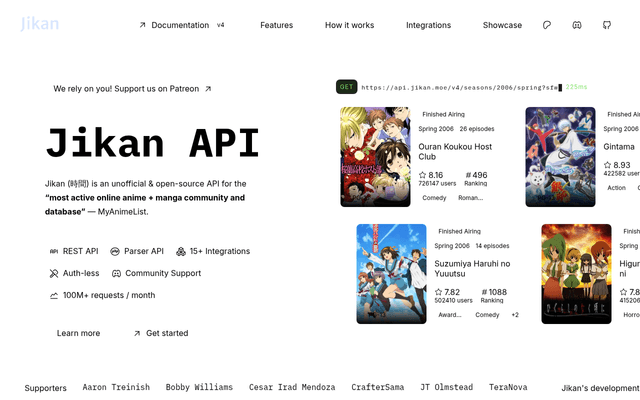Viewport: 640px width, 400px height.
Task: Click supporter CrafterSama
Action: (x=378, y=387)
